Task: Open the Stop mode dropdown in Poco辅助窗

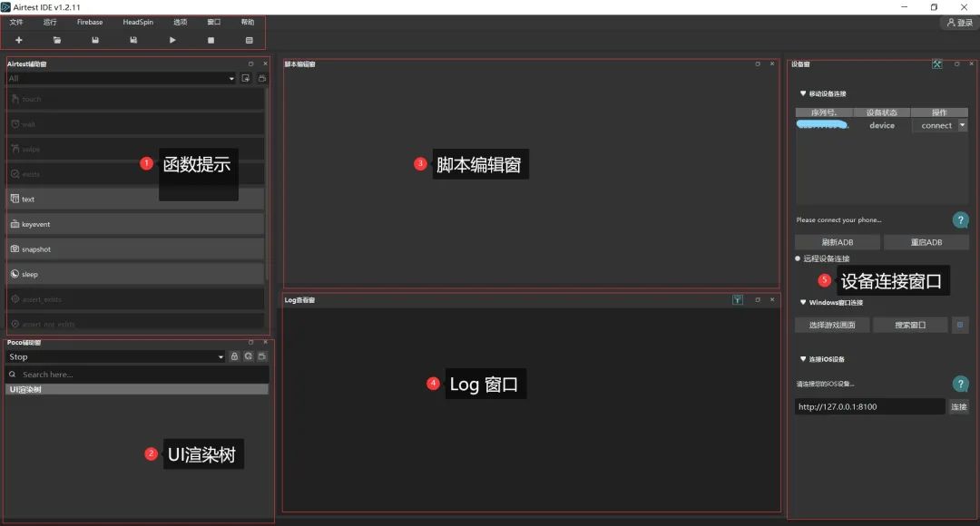Action: [x=113, y=356]
